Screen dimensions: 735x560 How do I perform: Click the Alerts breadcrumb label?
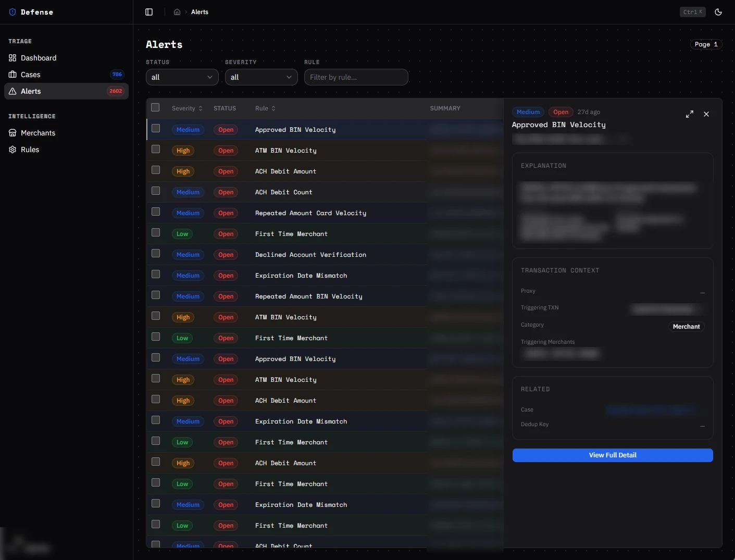[x=200, y=12]
